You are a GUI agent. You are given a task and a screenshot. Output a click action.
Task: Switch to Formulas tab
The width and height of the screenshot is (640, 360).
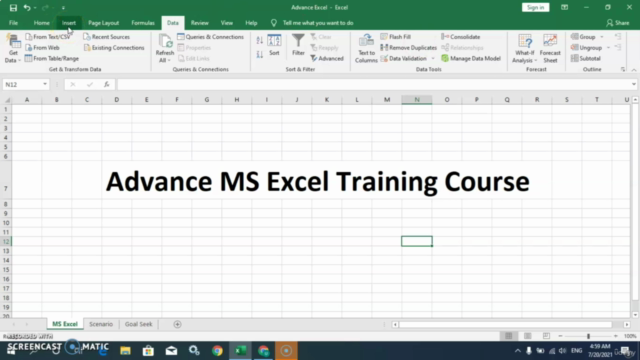tap(143, 23)
